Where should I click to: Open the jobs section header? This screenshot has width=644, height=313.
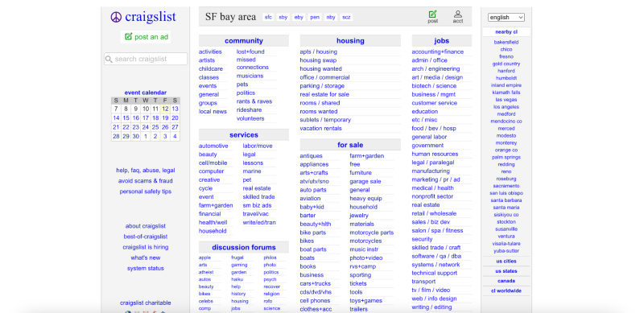coord(441,41)
